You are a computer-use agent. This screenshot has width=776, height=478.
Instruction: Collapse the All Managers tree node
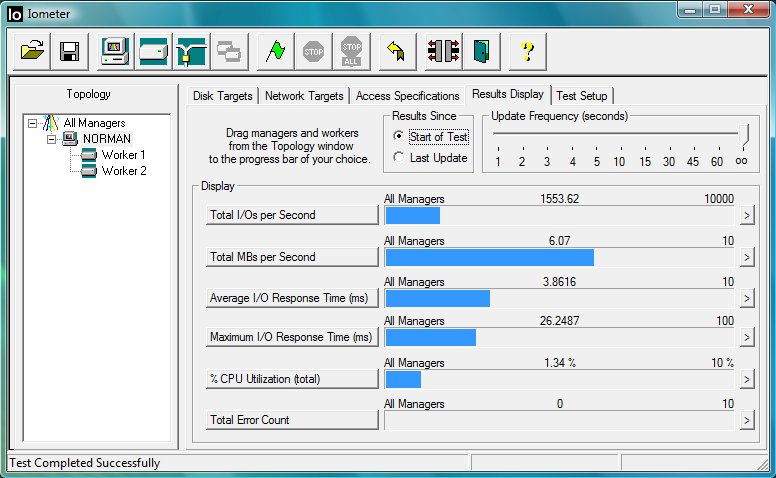point(33,123)
